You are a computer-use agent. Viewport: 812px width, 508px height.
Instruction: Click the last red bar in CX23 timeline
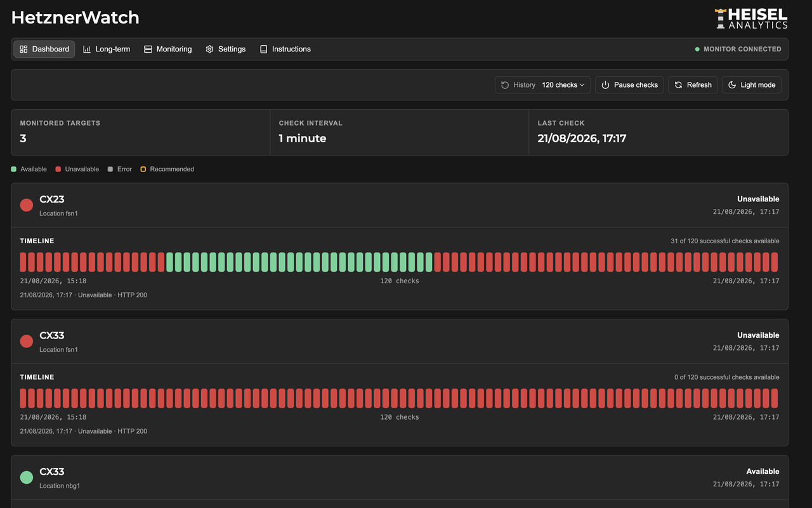pyautogui.click(x=775, y=262)
